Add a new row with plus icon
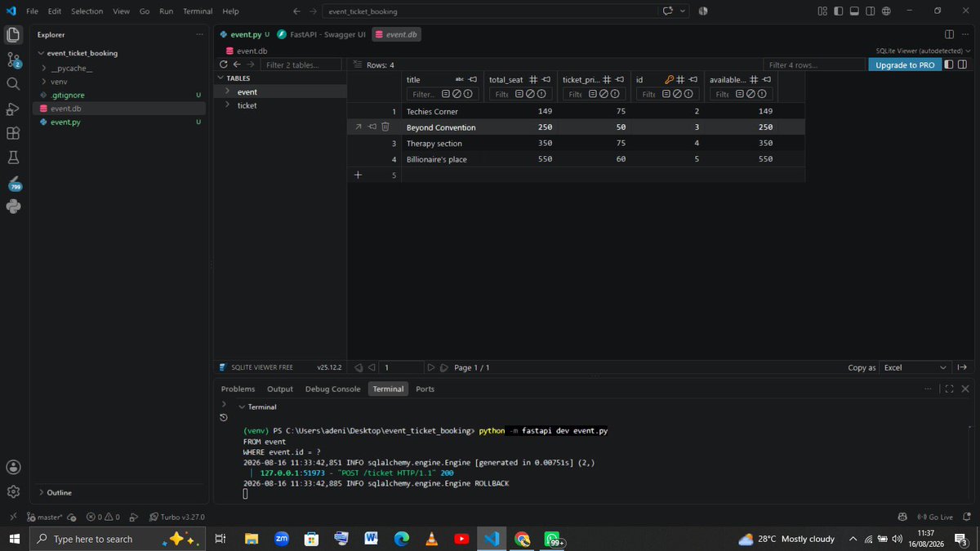This screenshot has height=551, width=980. click(358, 175)
